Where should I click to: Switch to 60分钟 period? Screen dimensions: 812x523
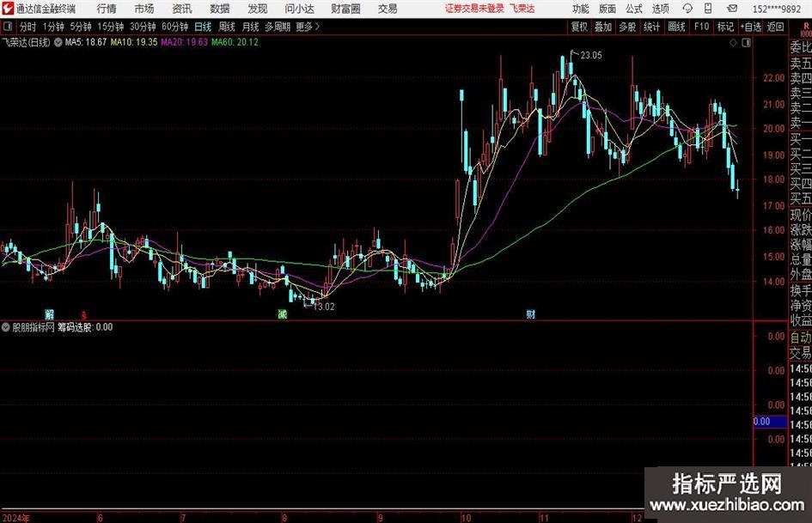[x=175, y=27]
